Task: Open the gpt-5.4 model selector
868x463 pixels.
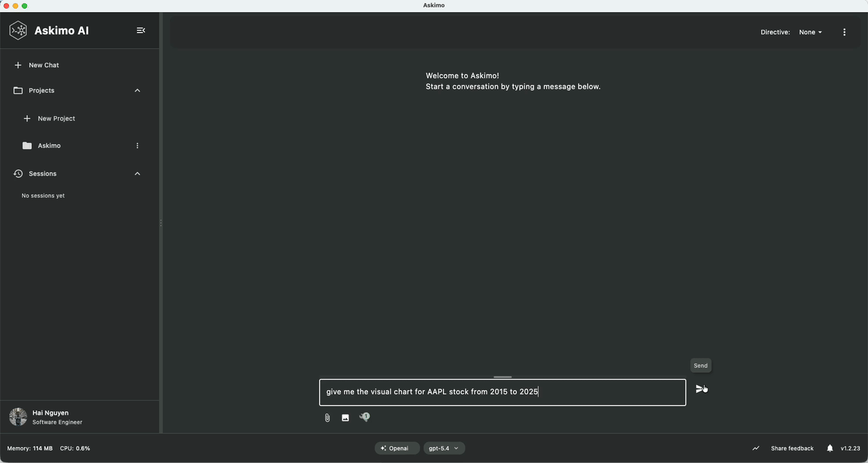Action: (x=443, y=448)
